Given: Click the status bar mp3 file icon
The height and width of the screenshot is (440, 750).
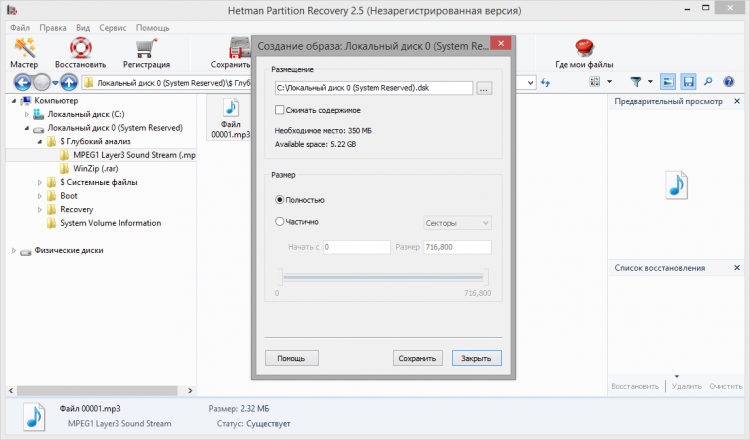Looking at the screenshot, I should pyautogui.click(x=34, y=417).
